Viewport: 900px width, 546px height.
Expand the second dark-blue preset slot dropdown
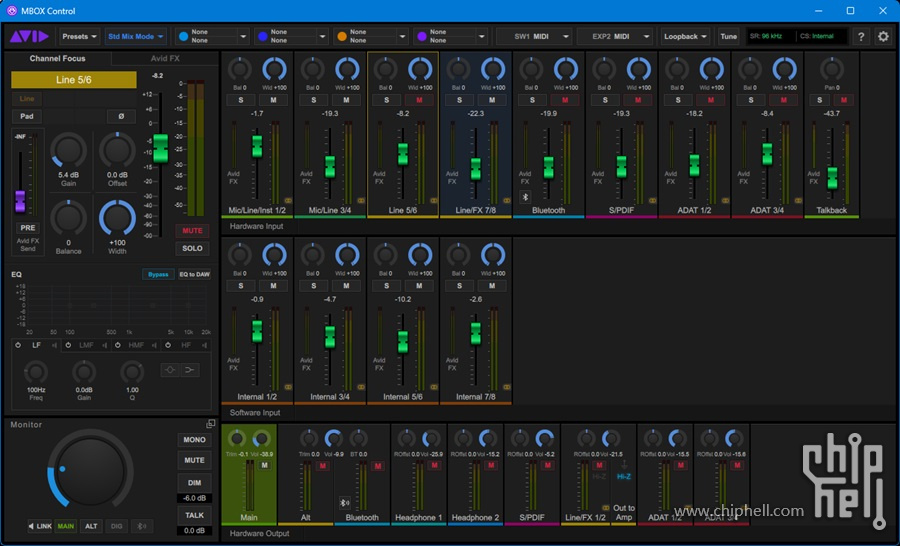pos(323,36)
